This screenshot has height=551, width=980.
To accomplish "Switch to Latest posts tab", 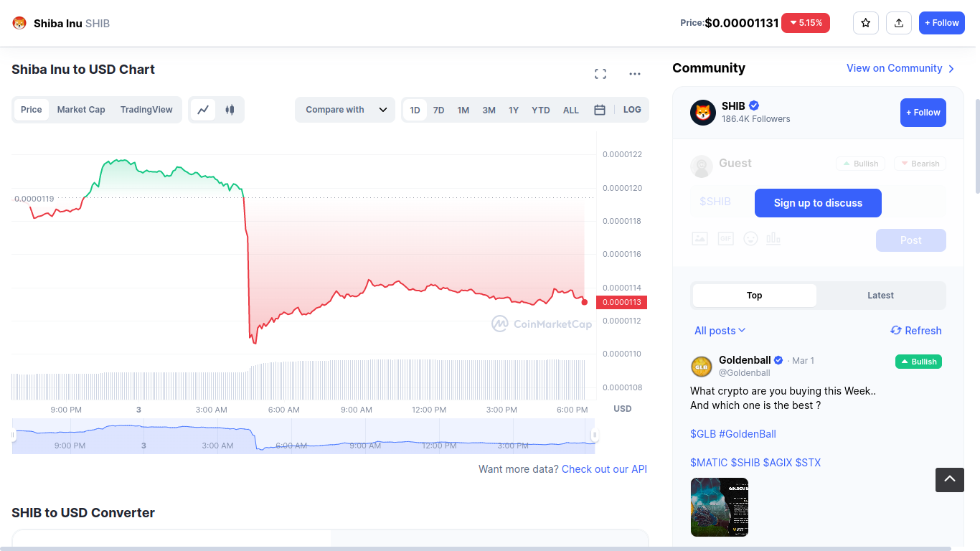I will click(880, 296).
